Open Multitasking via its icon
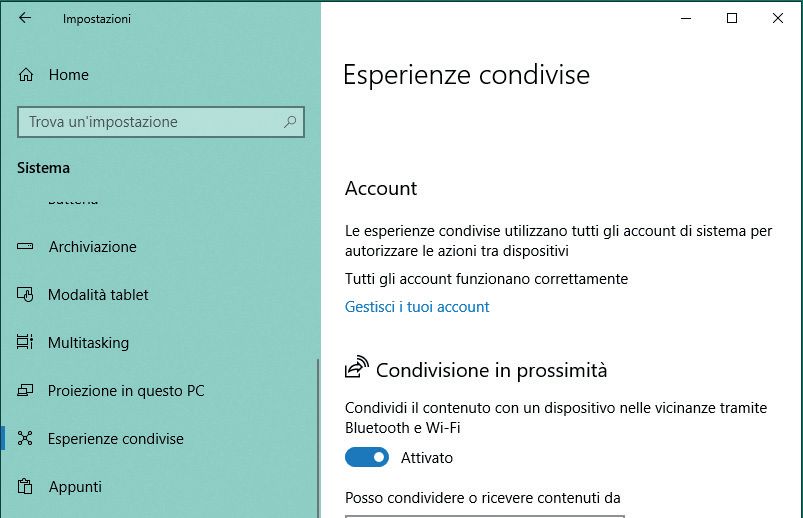The image size is (803, 518). (x=25, y=342)
